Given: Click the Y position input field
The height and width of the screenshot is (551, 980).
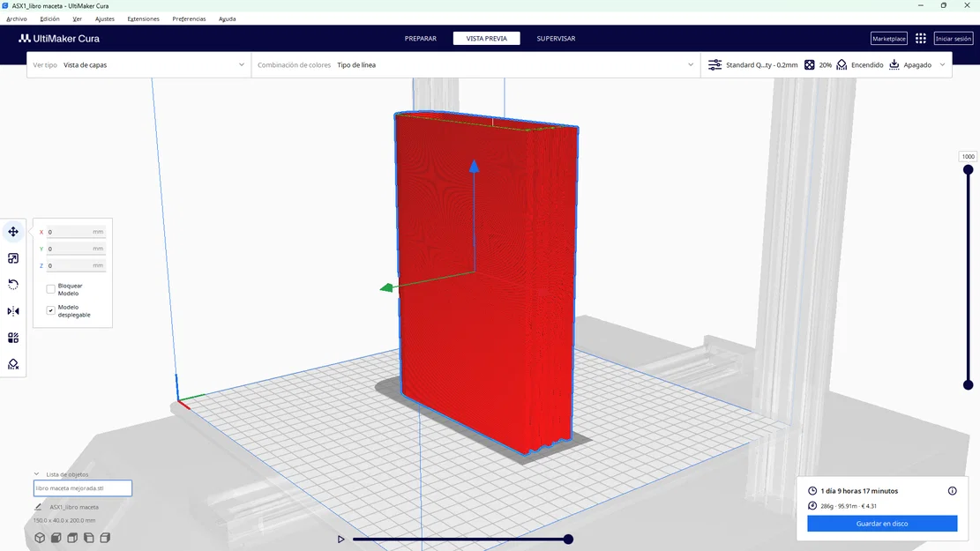Looking at the screenshot, I should [76, 249].
